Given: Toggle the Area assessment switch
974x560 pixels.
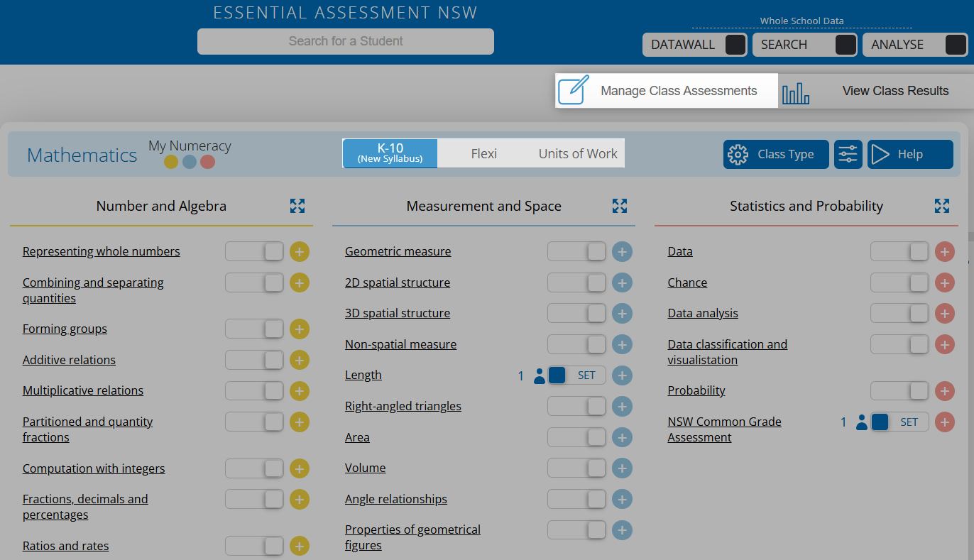Looking at the screenshot, I should pos(576,437).
